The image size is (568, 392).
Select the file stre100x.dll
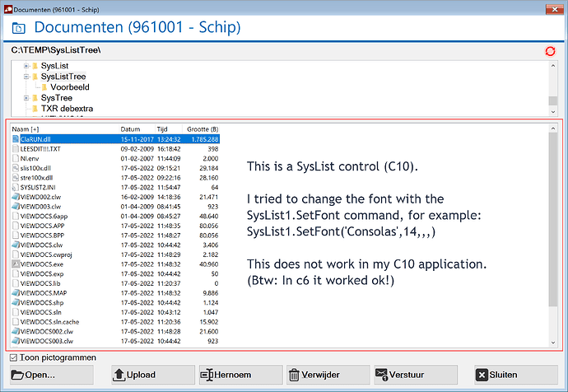tap(36, 178)
